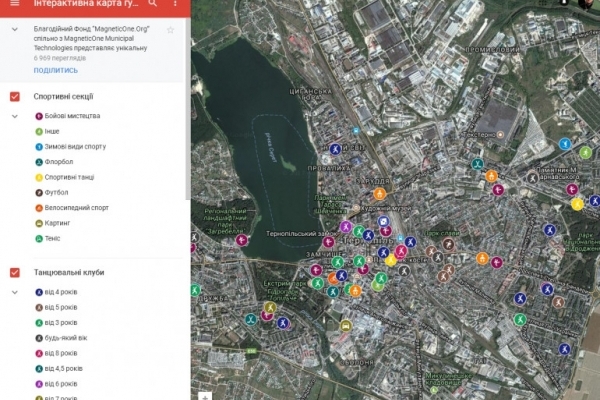Click the Флорбол category icon
The width and height of the screenshot is (600, 400).
pyautogui.click(x=39, y=162)
